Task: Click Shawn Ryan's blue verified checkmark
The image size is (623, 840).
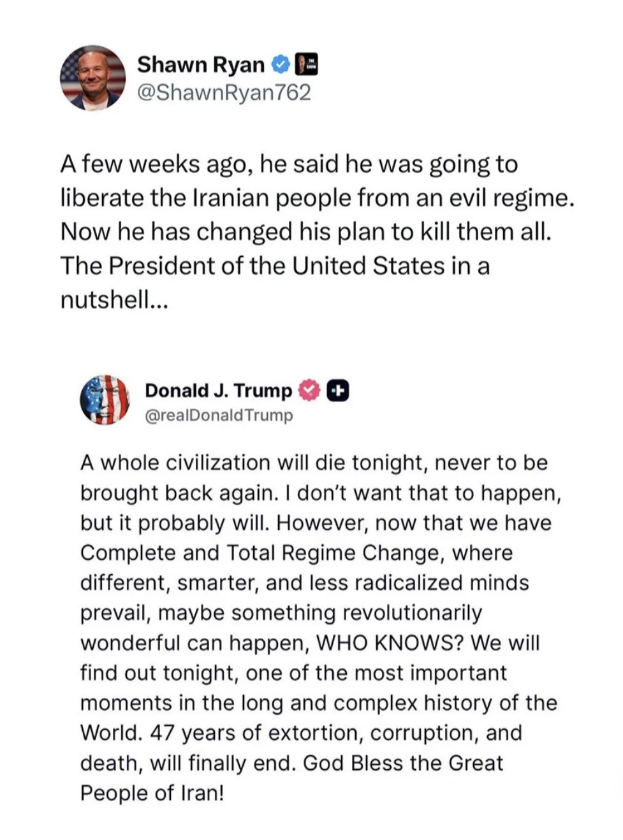Action: coord(281,64)
